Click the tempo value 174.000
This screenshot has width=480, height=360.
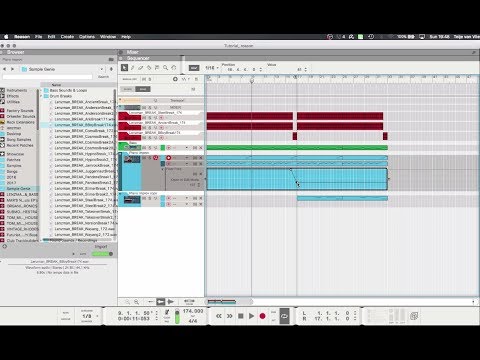[x=193, y=311]
